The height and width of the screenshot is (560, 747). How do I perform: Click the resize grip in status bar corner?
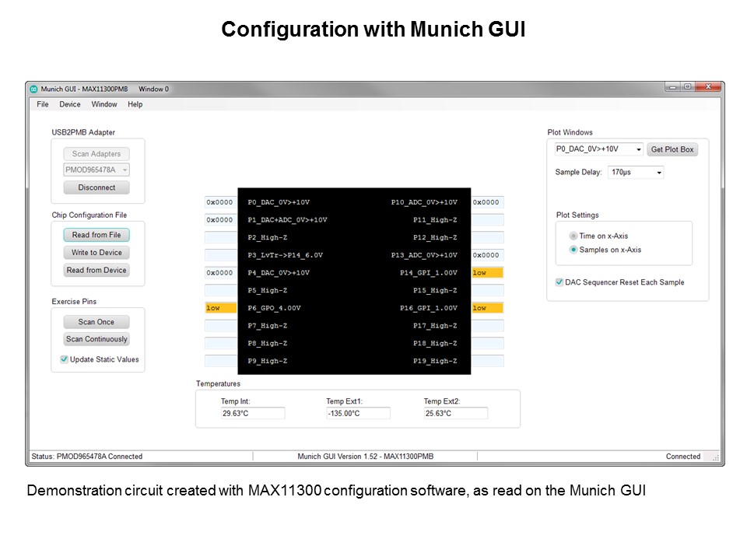715,457
